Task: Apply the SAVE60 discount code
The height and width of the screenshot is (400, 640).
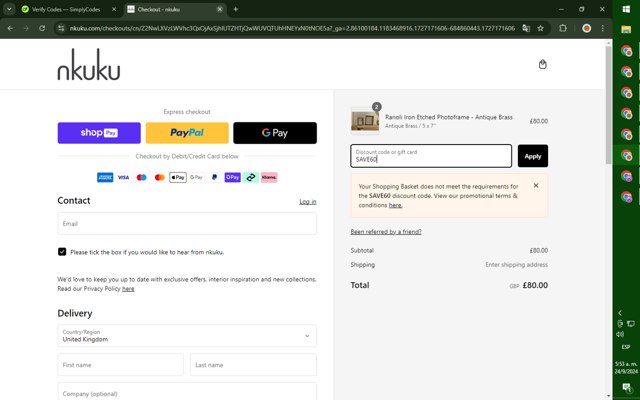Action: click(533, 156)
